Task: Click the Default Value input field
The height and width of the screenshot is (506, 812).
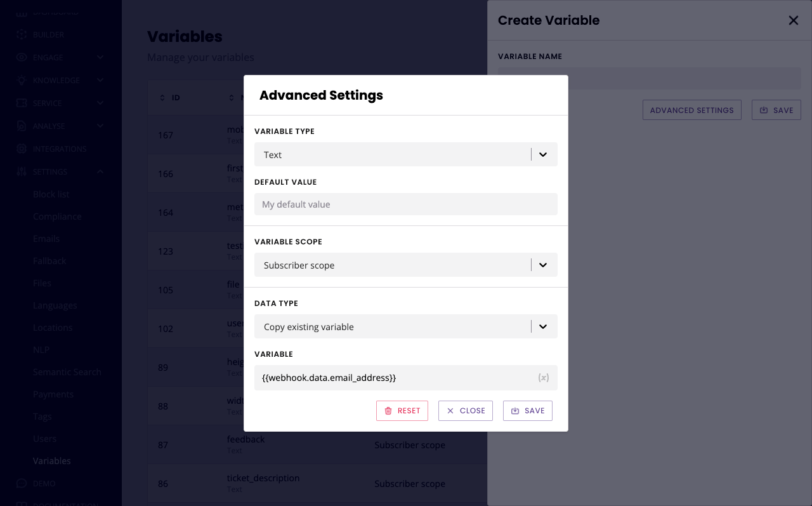Action: [x=405, y=204]
